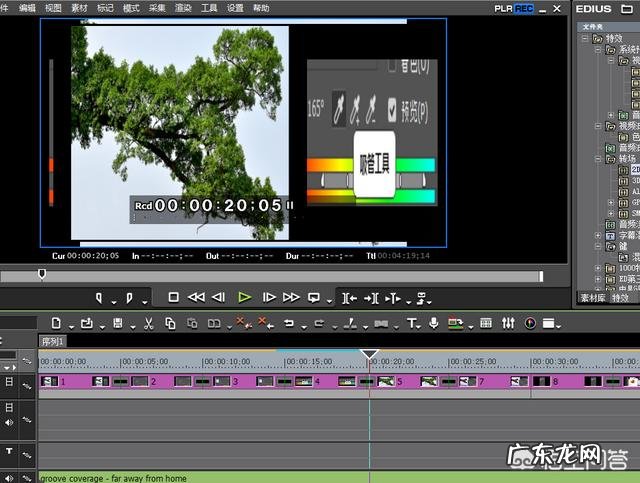Select the scissors cut tool
640x483 pixels.
pos(148,323)
